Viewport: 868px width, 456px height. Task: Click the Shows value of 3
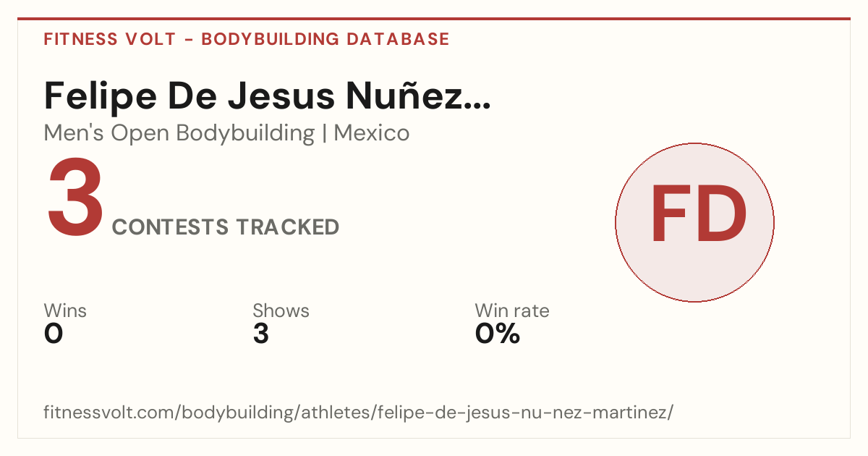(260, 334)
